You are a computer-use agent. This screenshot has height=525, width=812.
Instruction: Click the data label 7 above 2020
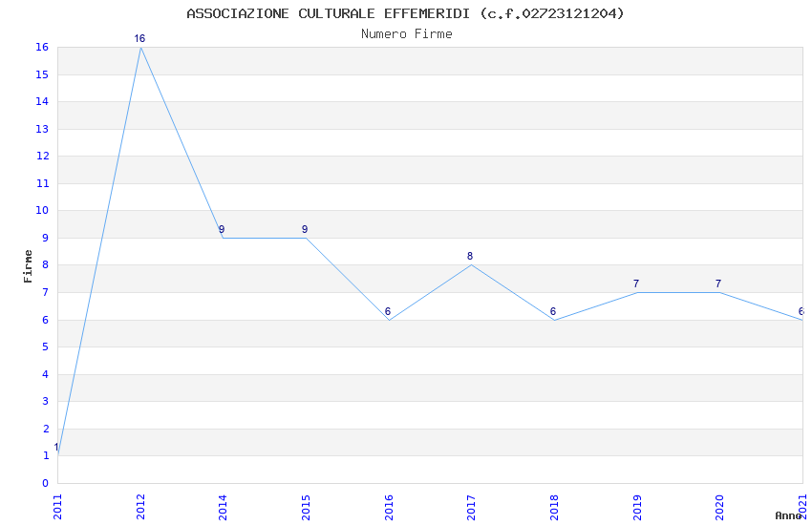pyautogui.click(x=718, y=283)
